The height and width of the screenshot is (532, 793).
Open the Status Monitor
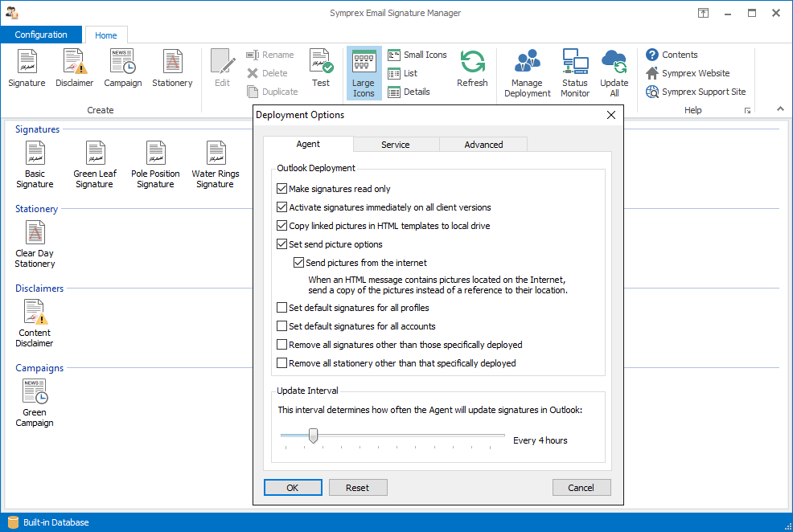[x=575, y=73]
